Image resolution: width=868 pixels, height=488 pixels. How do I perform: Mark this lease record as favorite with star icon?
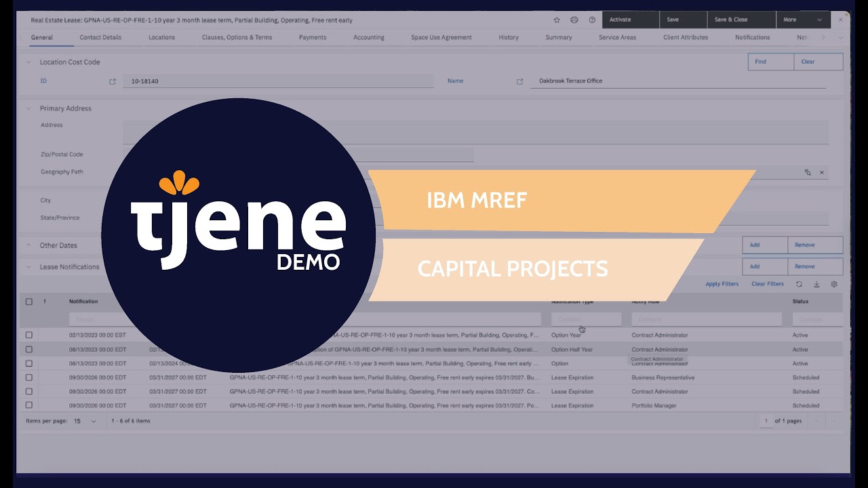coord(557,20)
